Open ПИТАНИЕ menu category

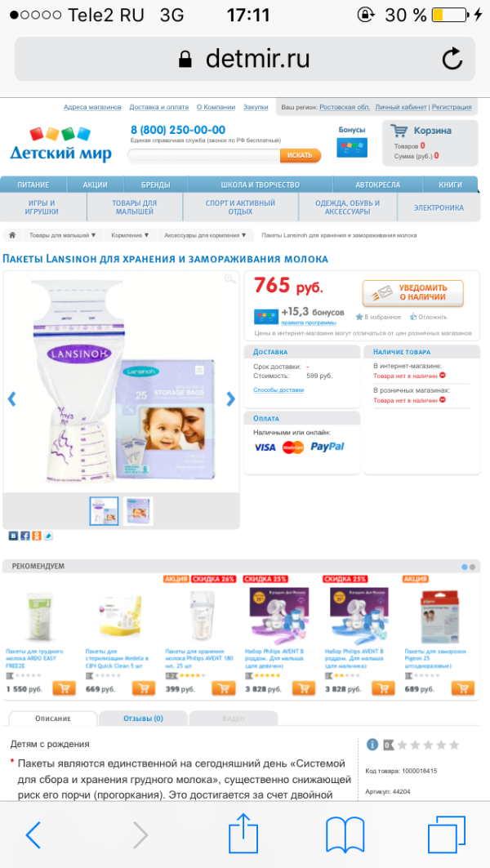(33, 185)
